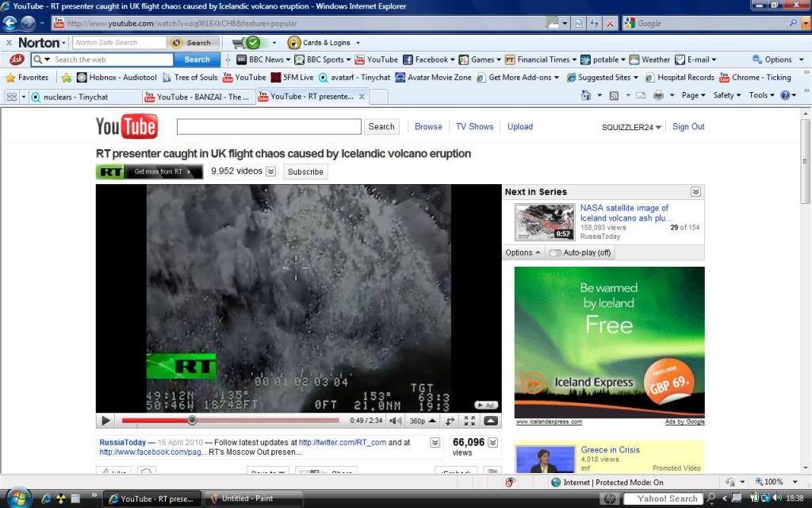Expand the view statistics arrow beside 66,096
Viewport: 812px width, 508px height.
click(493, 443)
